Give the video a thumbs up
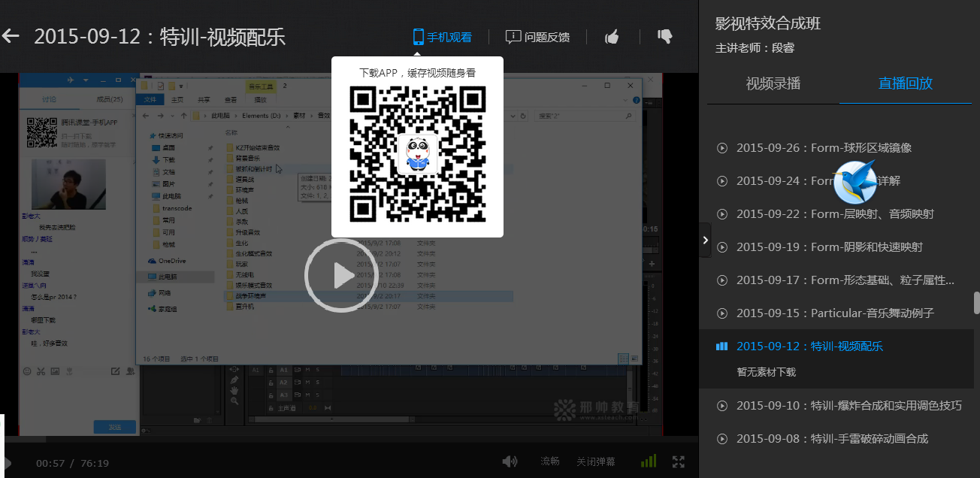Screen dimensions: 980x478 (612, 36)
